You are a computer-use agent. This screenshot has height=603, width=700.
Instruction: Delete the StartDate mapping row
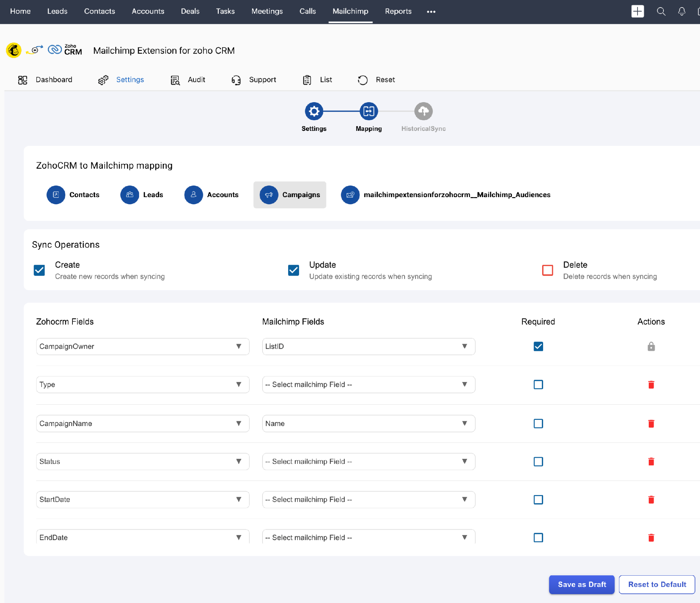point(651,500)
